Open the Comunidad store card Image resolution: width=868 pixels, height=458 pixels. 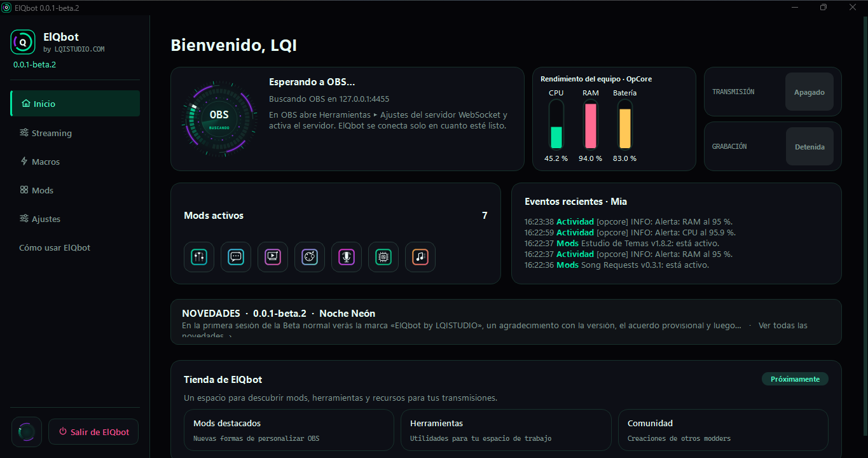723,431
